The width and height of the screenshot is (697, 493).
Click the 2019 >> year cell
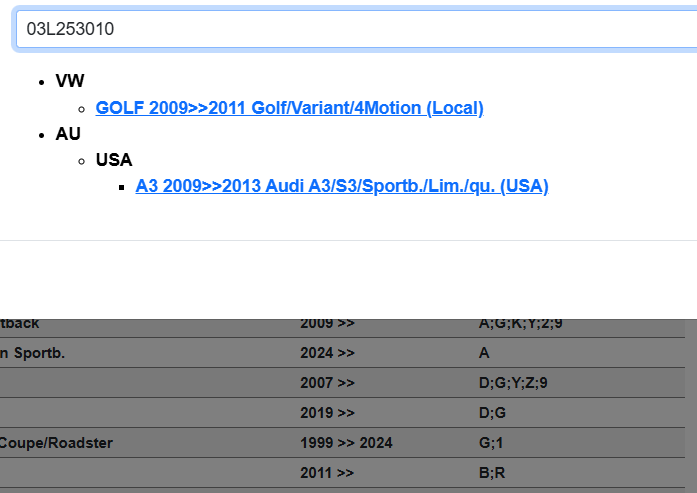[327, 413]
